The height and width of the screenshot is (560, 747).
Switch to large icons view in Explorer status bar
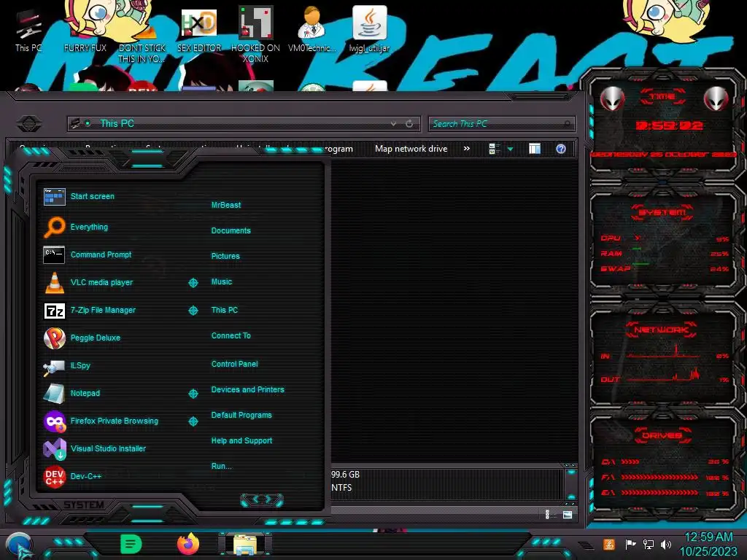click(x=568, y=515)
